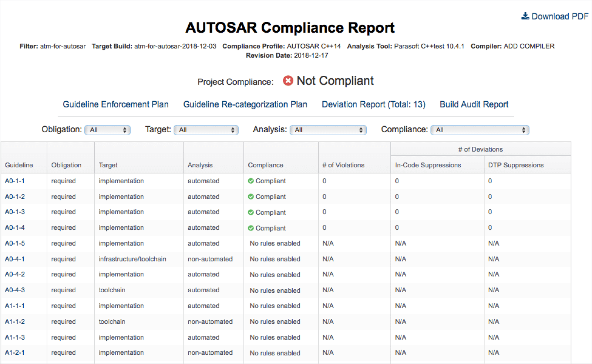This screenshot has width=592, height=364.
Task: Select the A0-4-1 guideline entry
Action: coord(14,259)
